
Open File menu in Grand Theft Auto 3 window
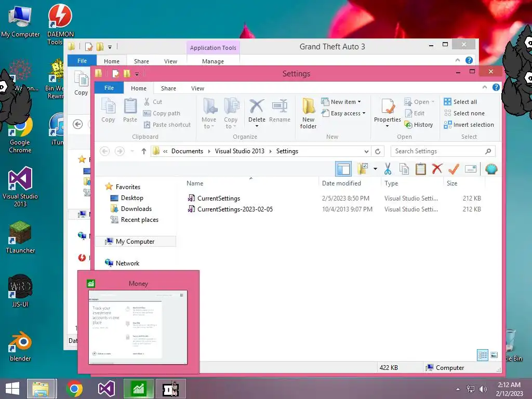82,61
